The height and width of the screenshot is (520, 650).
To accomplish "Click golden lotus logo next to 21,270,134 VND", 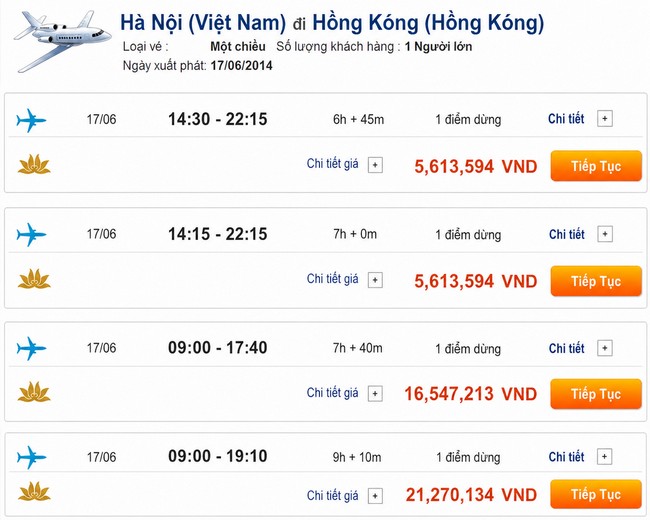I will [34, 491].
